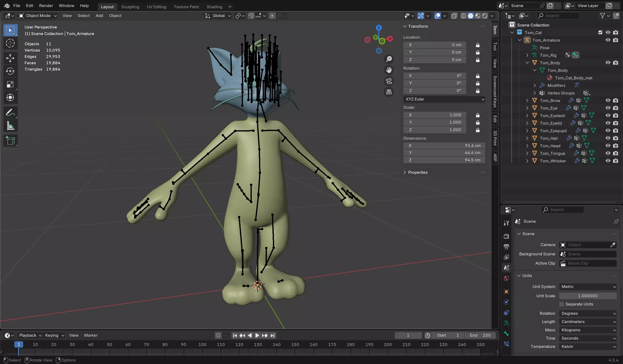The image size is (623, 364).
Task: Select the Annotate tool
Action: click(x=10, y=112)
